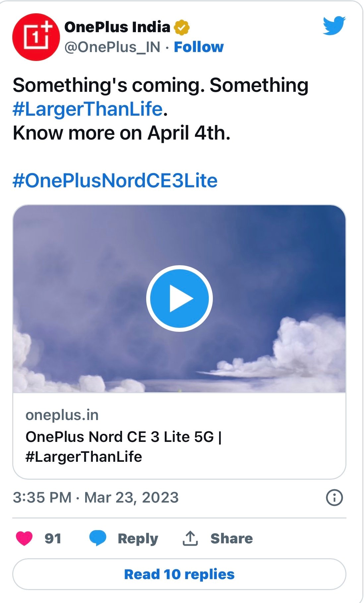Open the tweet info icon

(x=334, y=498)
